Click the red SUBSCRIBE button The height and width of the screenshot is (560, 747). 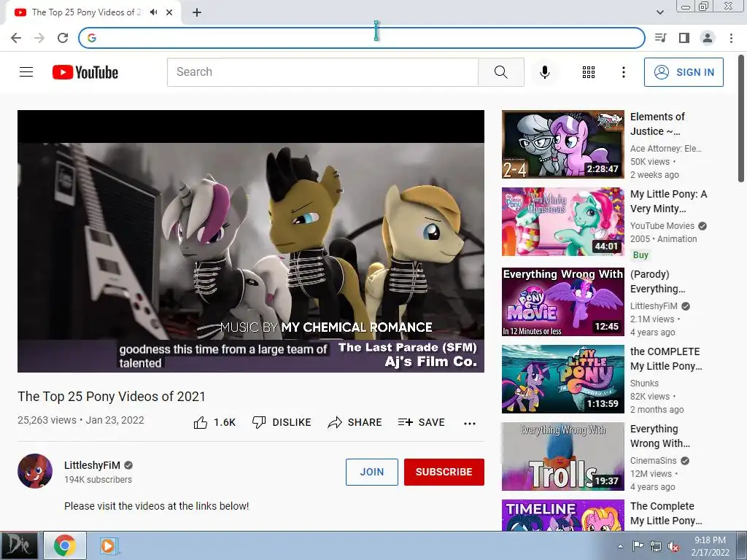(444, 472)
